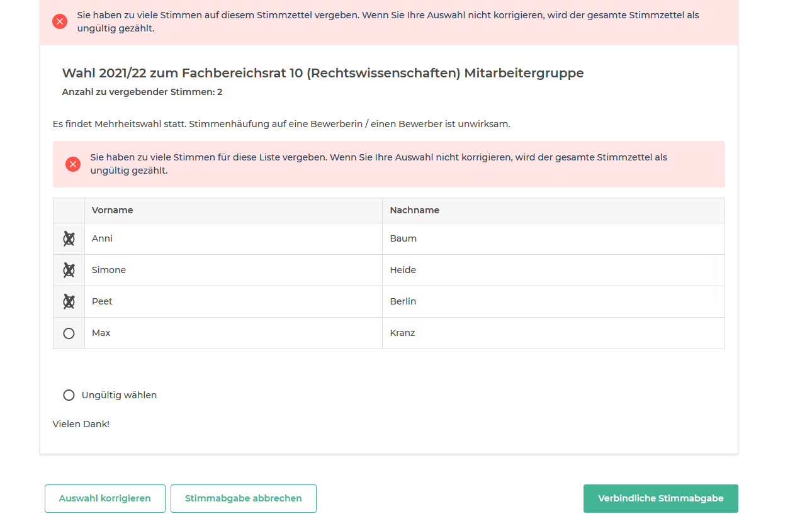Click the 'Vorname' column header
This screenshot has width=812, height=514.
click(112, 210)
